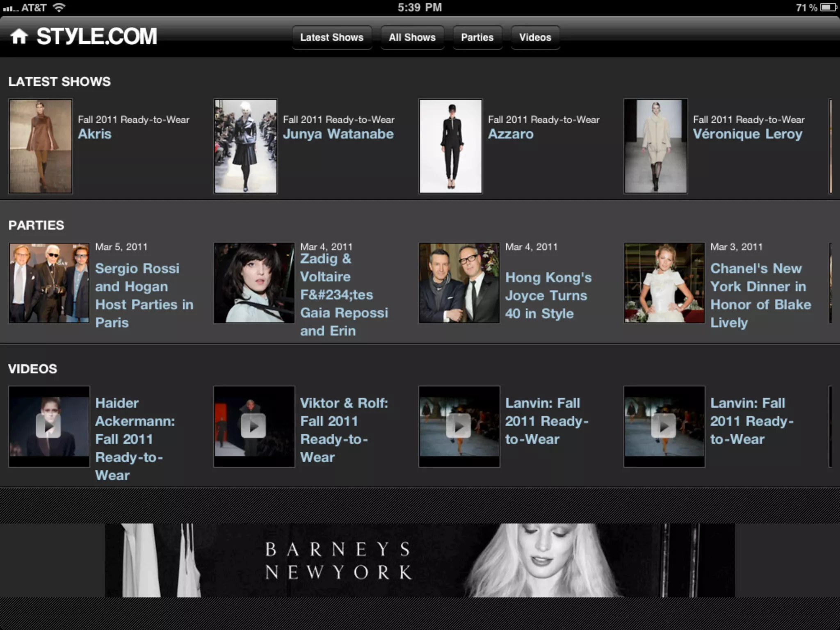Open Haider Ackermann Fall 2011 video title
This screenshot has width=840, height=630.
point(135,439)
